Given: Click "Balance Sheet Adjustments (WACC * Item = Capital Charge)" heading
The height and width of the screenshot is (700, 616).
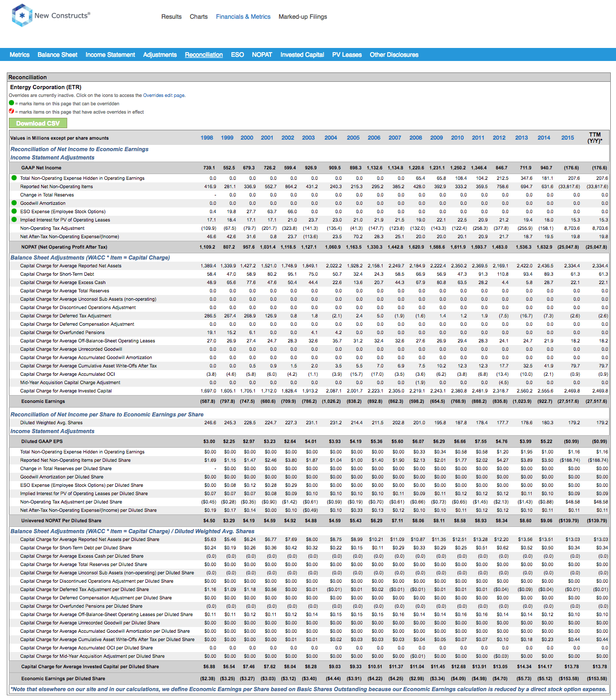Looking at the screenshot, I should (90, 257).
